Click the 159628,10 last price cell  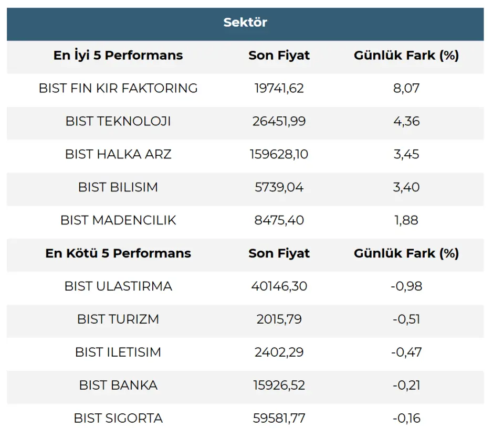279,155
